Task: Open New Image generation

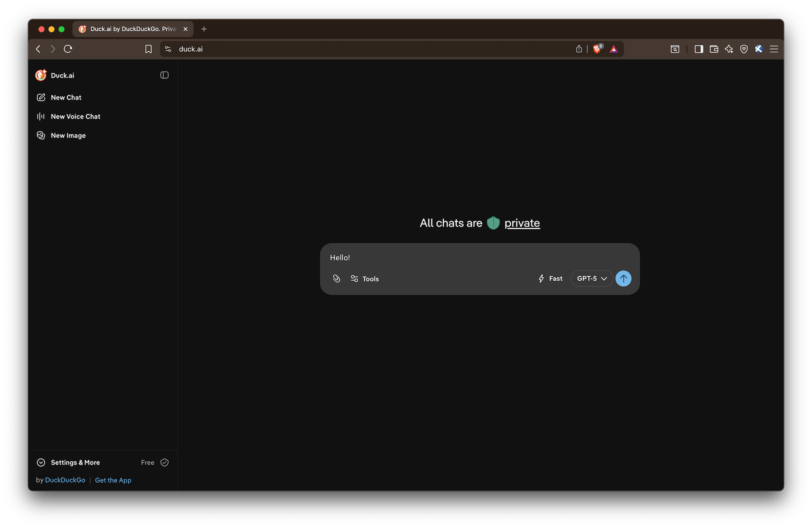Action: tap(68, 136)
